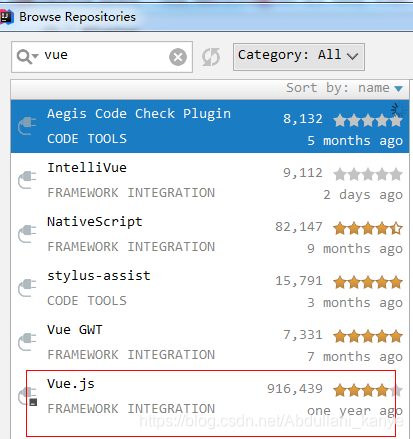Click FRAMEWORK INTEGRATION label under IntelliVue
This screenshot has height=439, width=413.
pos(131,193)
